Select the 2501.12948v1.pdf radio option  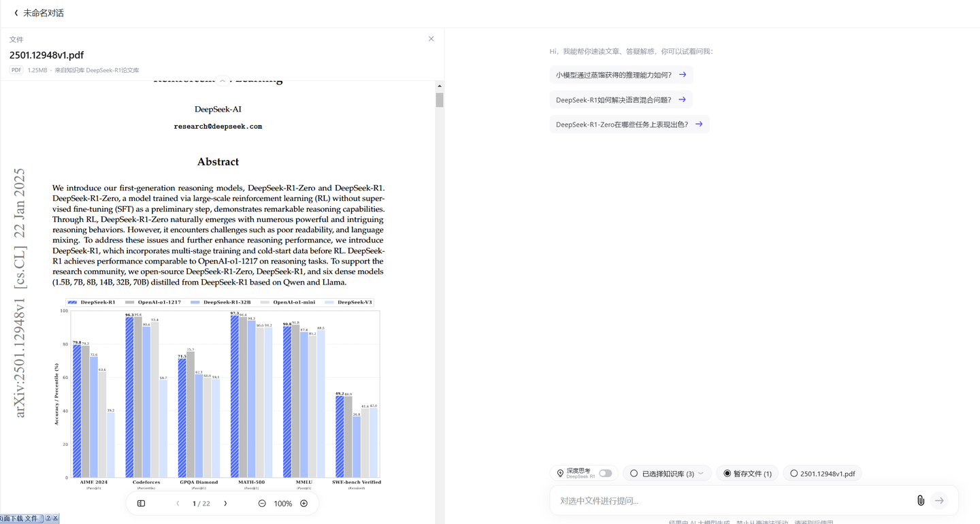point(794,474)
